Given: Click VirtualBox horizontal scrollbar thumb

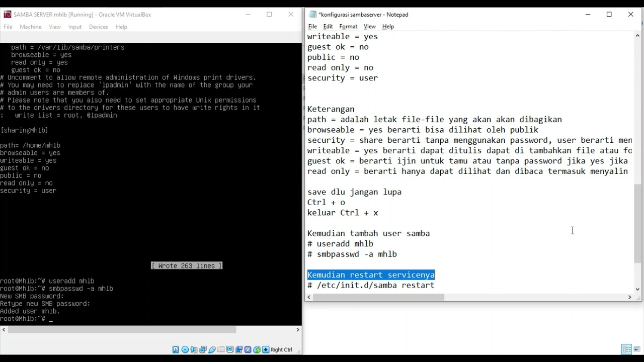Looking at the screenshot, I should (x=122, y=330).
